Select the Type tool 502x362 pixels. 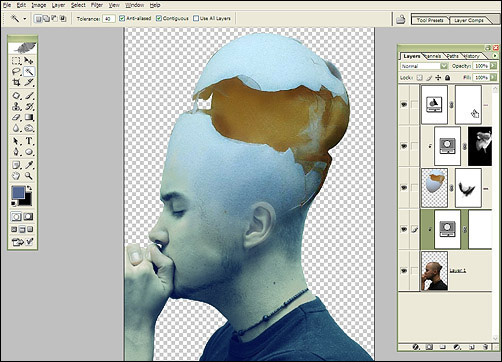pos(29,141)
